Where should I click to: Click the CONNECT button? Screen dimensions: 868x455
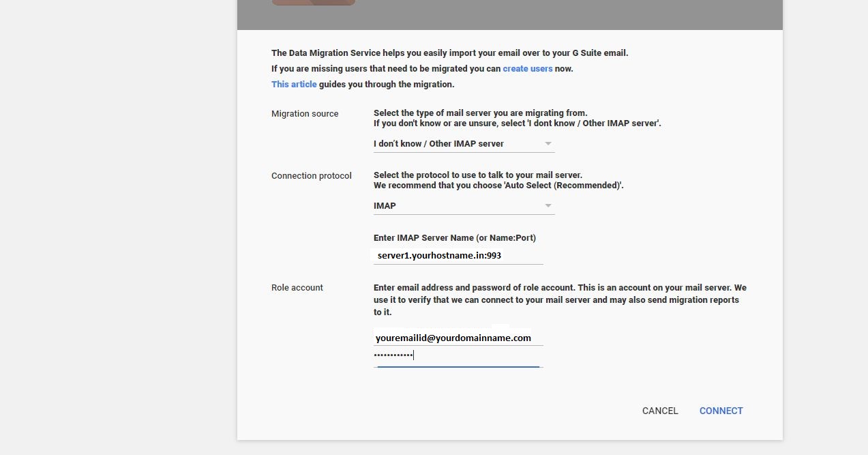(x=721, y=411)
